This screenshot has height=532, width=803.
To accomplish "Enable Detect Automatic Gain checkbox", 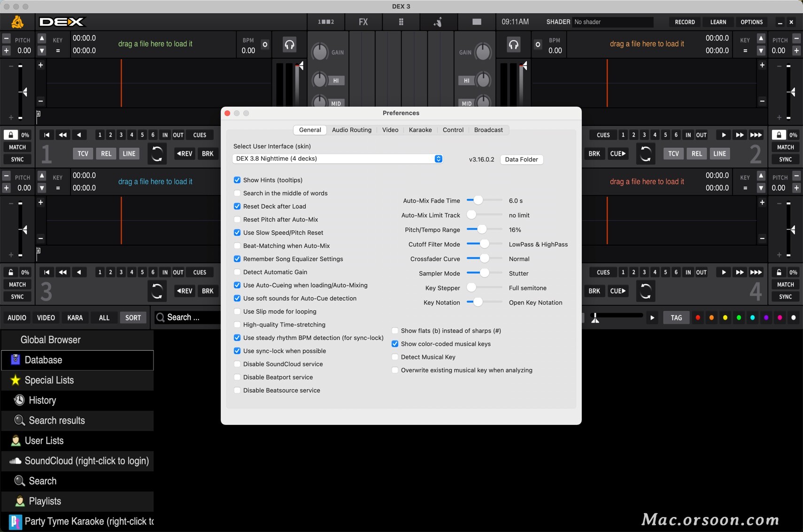I will pos(237,272).
